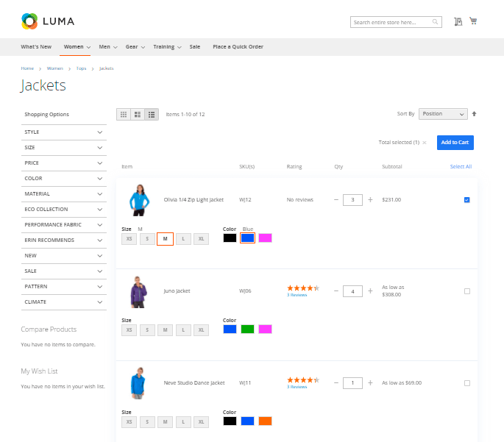The width and height of the screenshot is (504, 442).
Task: Open Neve Studio Dance Jacket thumbnail
Action: [x=138, y=383]
